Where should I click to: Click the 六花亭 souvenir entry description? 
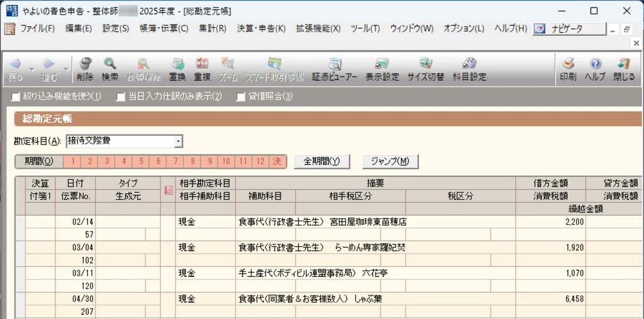click(375, 273)
